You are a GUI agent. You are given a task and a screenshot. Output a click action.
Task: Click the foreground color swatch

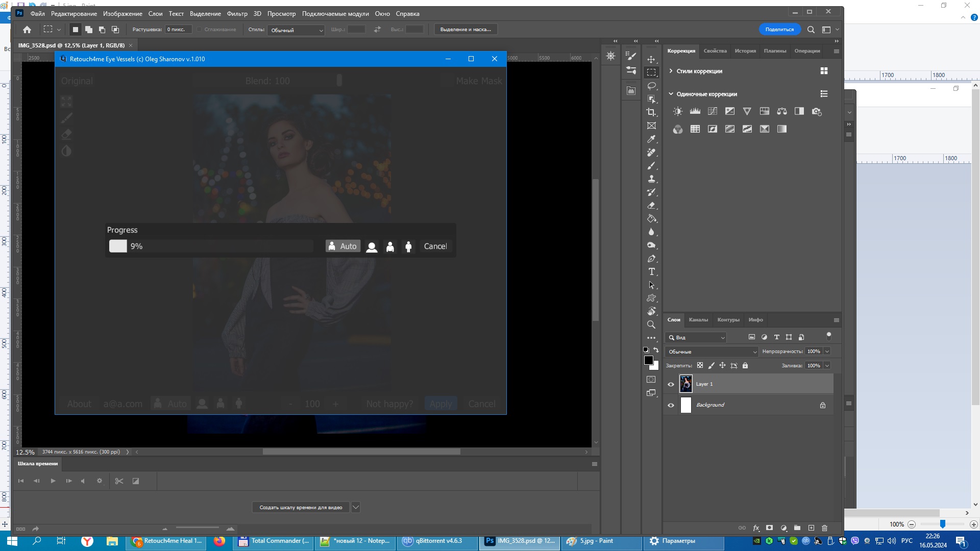(x=648, y=360)
